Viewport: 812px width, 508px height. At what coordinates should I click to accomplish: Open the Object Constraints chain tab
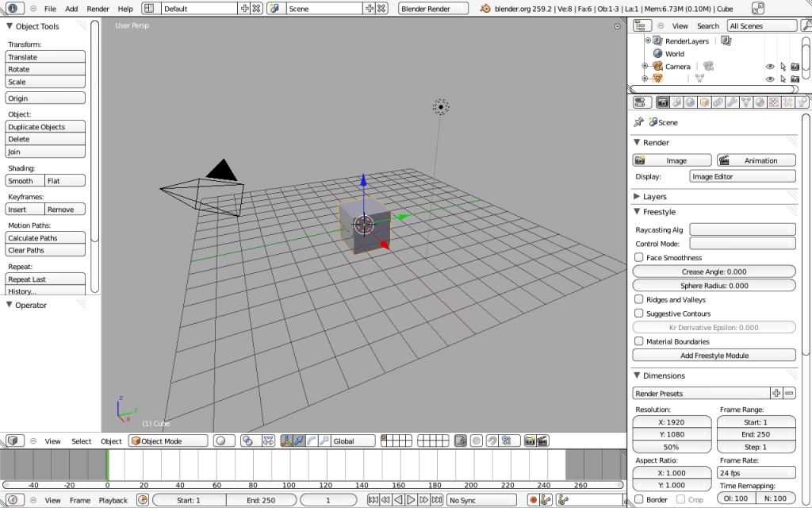[x=718, y=102]
